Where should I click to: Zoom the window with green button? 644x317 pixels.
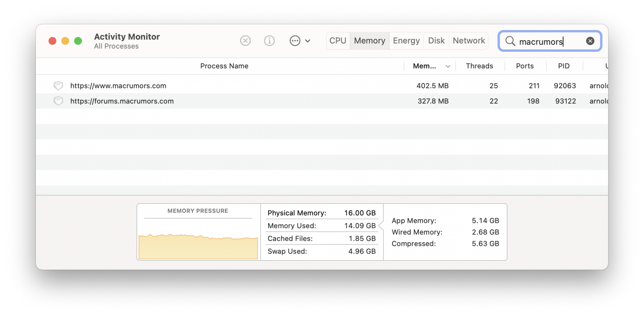coord(78,41)
